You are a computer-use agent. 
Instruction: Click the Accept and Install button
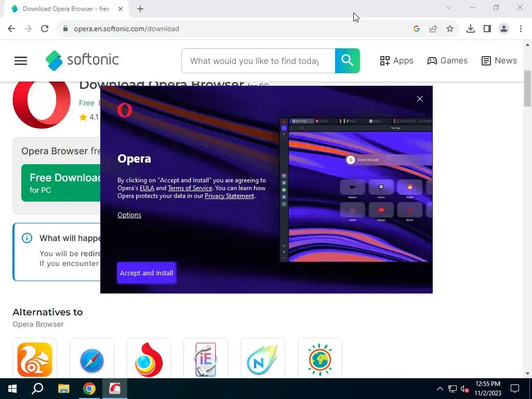coord(147,273)
